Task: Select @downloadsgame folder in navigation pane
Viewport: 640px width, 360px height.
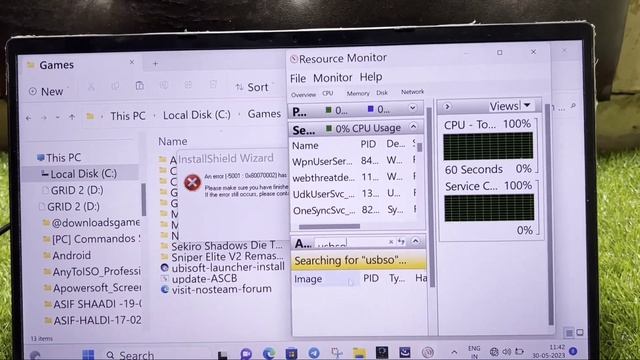Action: coord(91,222)
